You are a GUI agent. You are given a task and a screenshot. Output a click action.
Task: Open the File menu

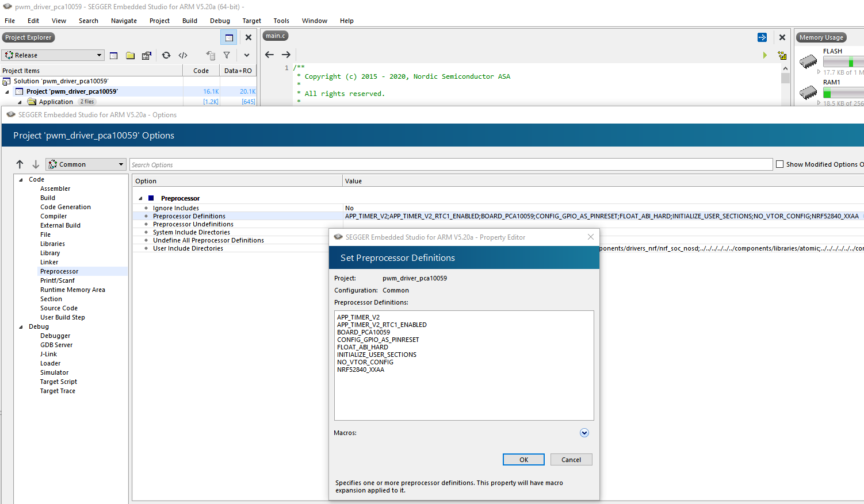tap(10, 21)
